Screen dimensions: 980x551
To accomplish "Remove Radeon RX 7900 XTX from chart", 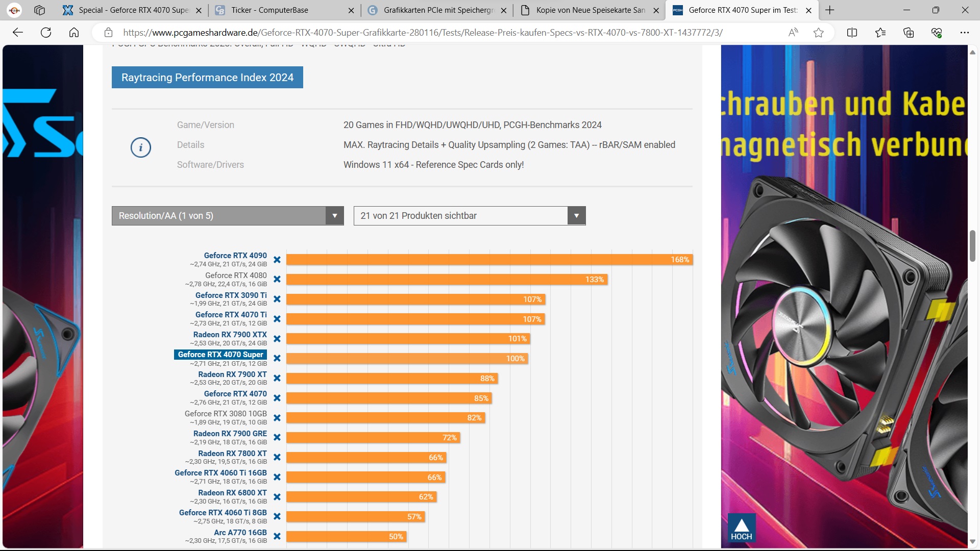I will 277,339.
